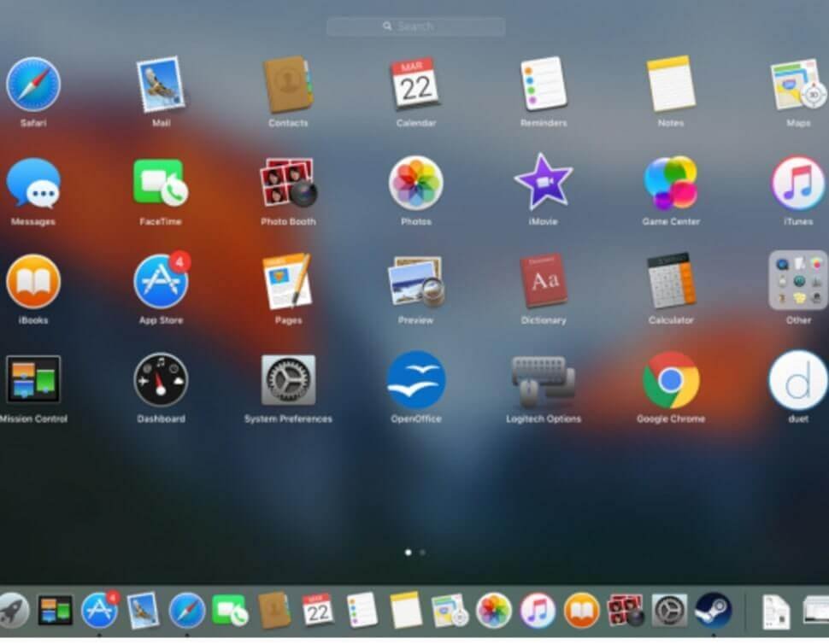
Task: Open Calendar app in Launchpad
Action: click(x=416, y=85)
